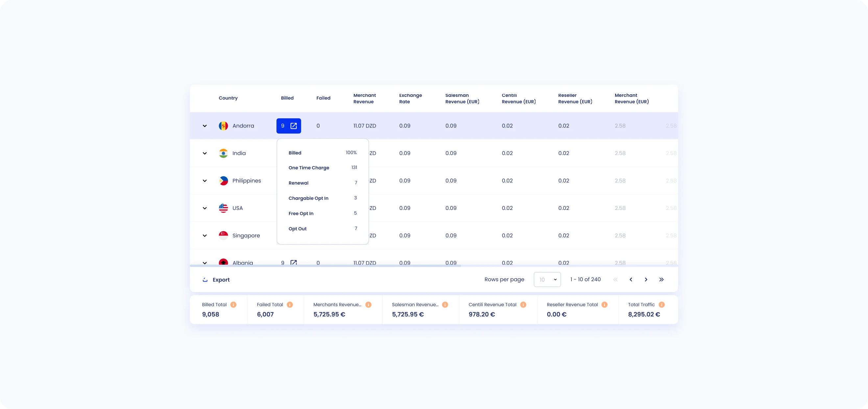This screenshot has height=409, width=868.
Task: Click Billed Total info icon
Action: tap(233, 305)
